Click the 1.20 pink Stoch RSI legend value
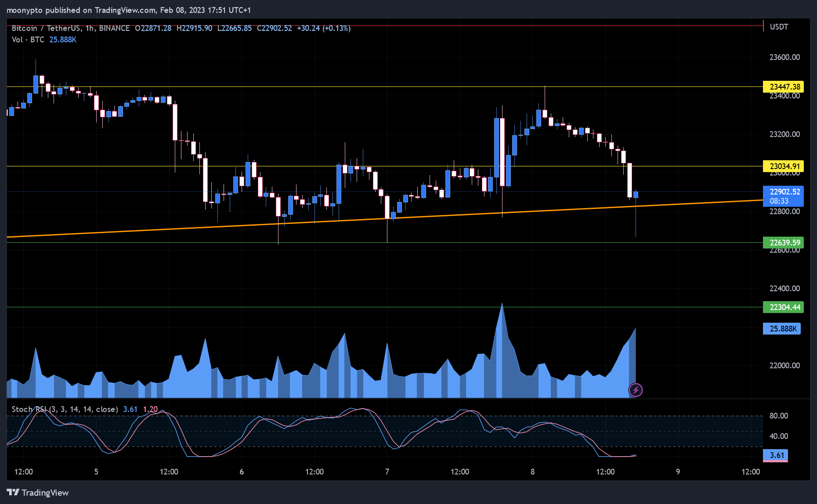Screen dimensions: 817x504 coord(150,409)
